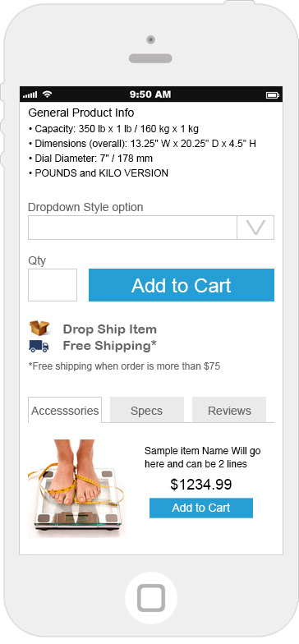Click the sample item name text

pos(202,458)
